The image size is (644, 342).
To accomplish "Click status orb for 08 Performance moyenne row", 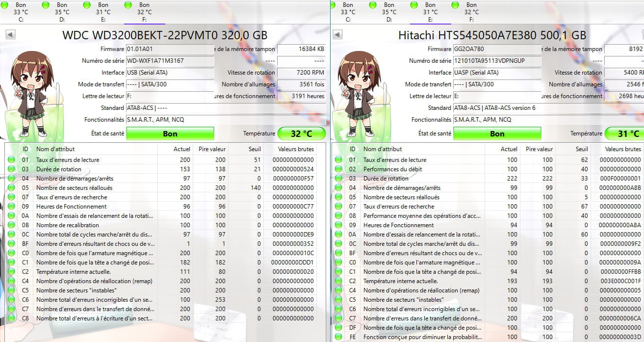I will point(338,215).
